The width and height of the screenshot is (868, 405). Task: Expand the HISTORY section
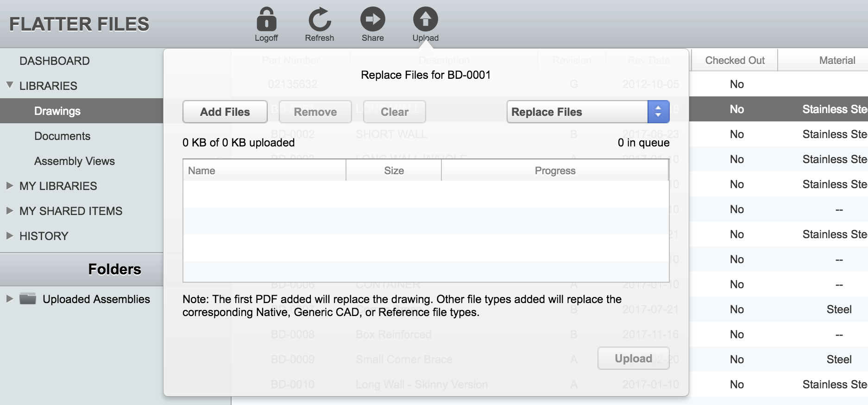point(10,236)
